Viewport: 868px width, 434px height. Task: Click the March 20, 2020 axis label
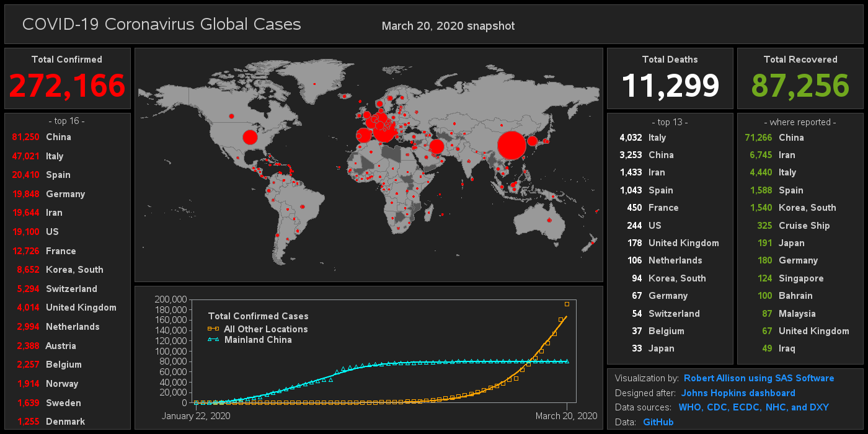[565, 416]
